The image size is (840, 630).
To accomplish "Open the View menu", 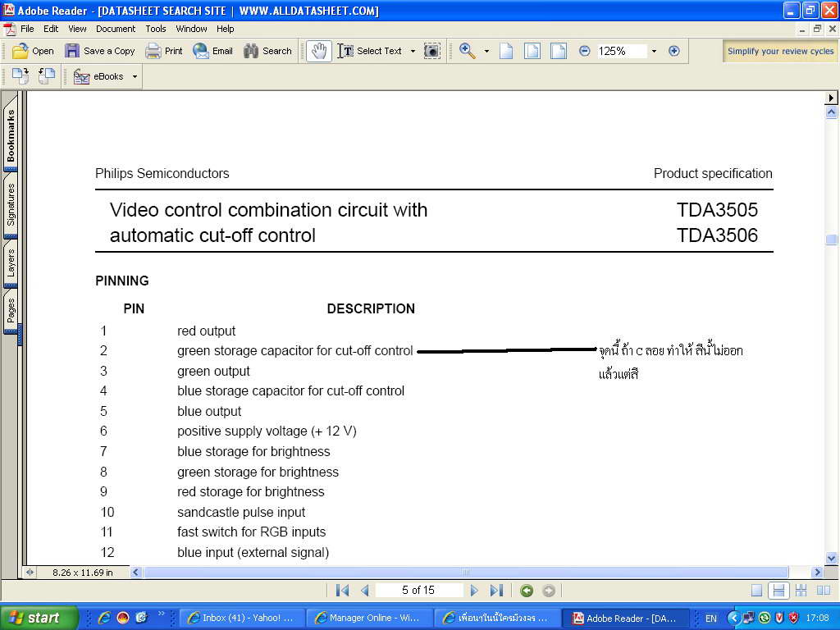I will coord(77,29).
